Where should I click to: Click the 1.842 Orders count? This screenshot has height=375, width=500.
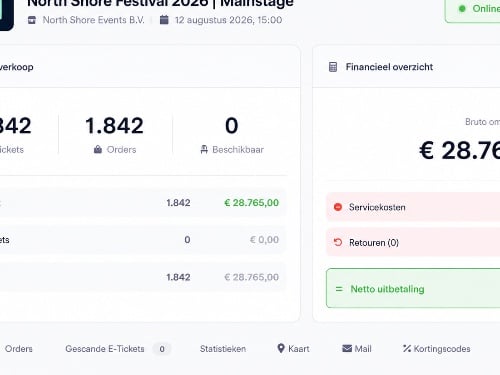coord(114,126)
